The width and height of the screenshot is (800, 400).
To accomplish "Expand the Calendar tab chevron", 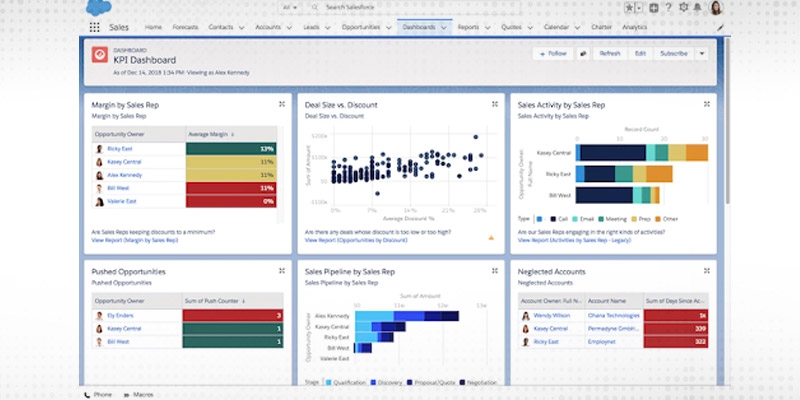I will 577,28.
